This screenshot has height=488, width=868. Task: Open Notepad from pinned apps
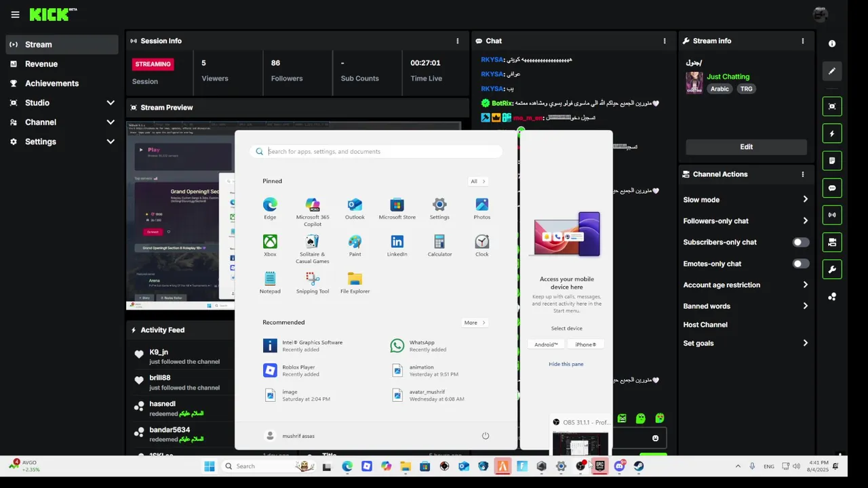[x=270, y=283]
